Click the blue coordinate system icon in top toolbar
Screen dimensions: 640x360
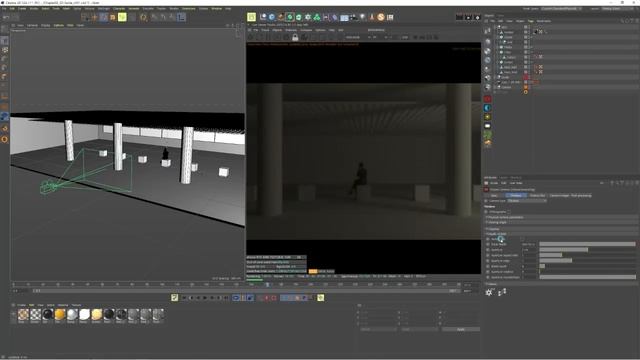coord(181,17)
